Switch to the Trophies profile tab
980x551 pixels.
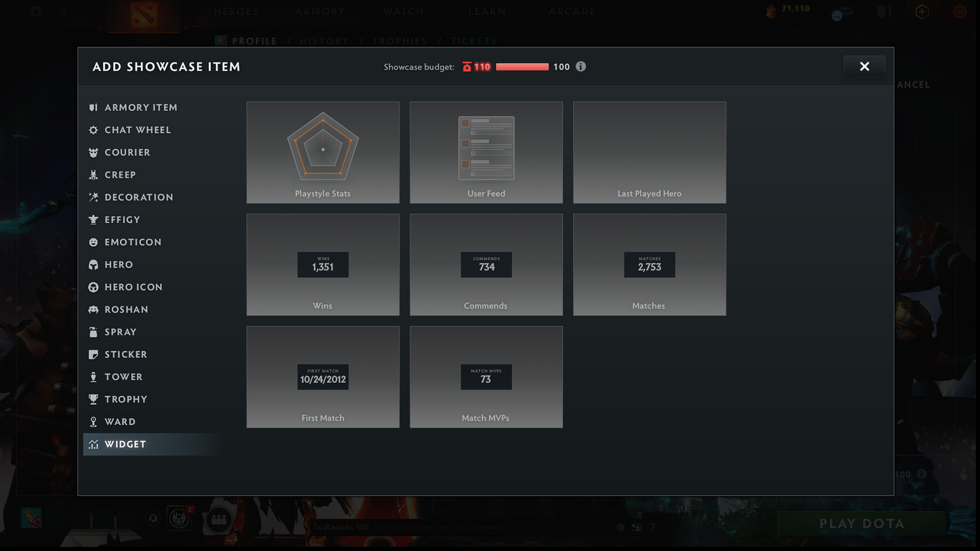click(400, 41)
